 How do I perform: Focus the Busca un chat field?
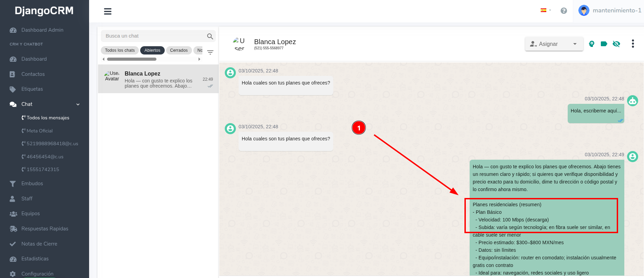[154, 36]
